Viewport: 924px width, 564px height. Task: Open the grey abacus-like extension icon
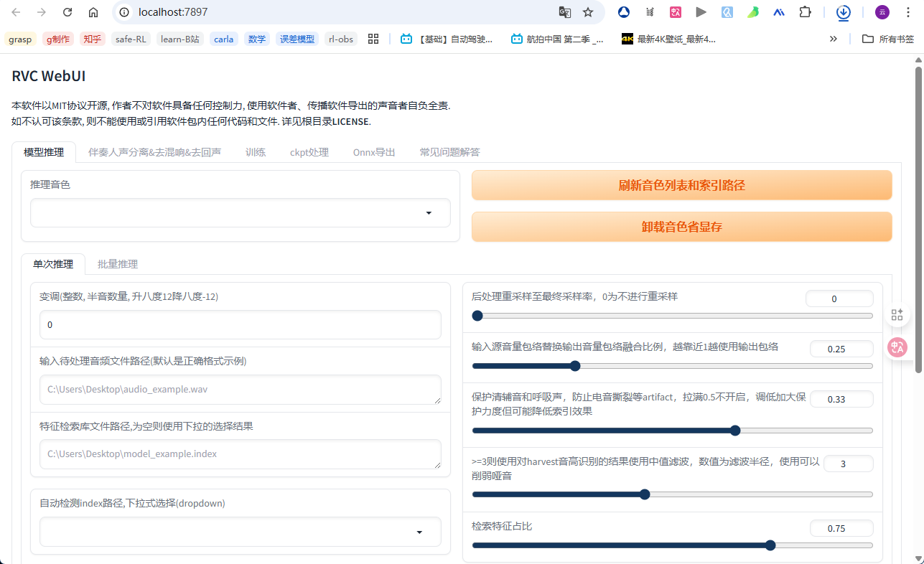650,12
